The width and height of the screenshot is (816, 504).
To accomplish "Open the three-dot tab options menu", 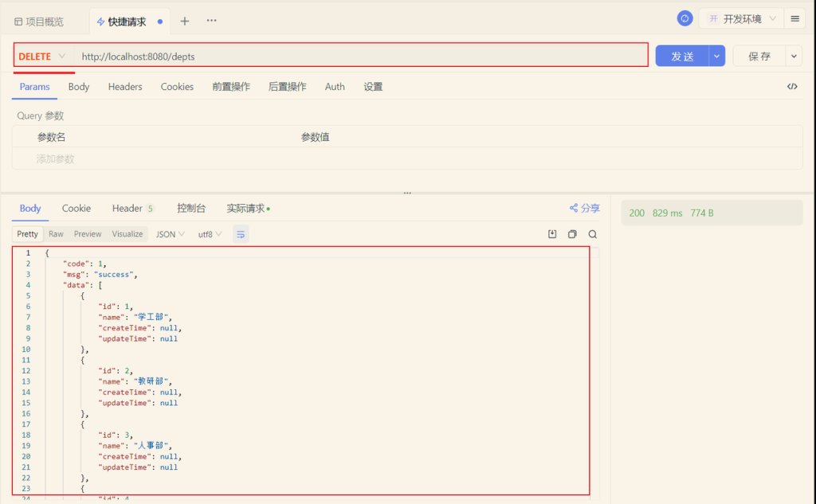I will click(211, 21).
